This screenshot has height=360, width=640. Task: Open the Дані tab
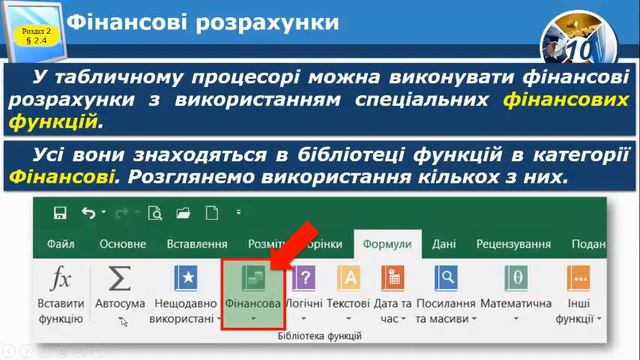(444, 244)
